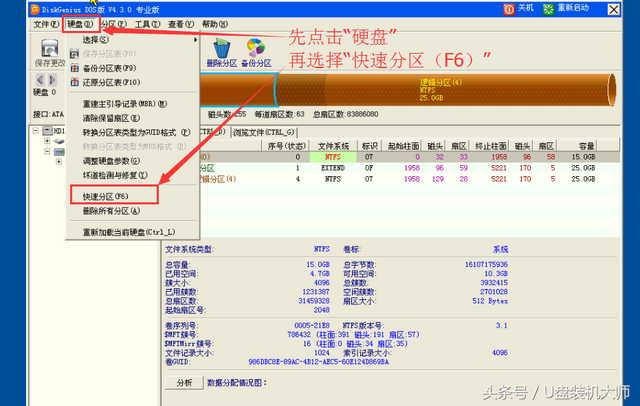Click the DiskGenius logo in title bar

coord(35,9)
